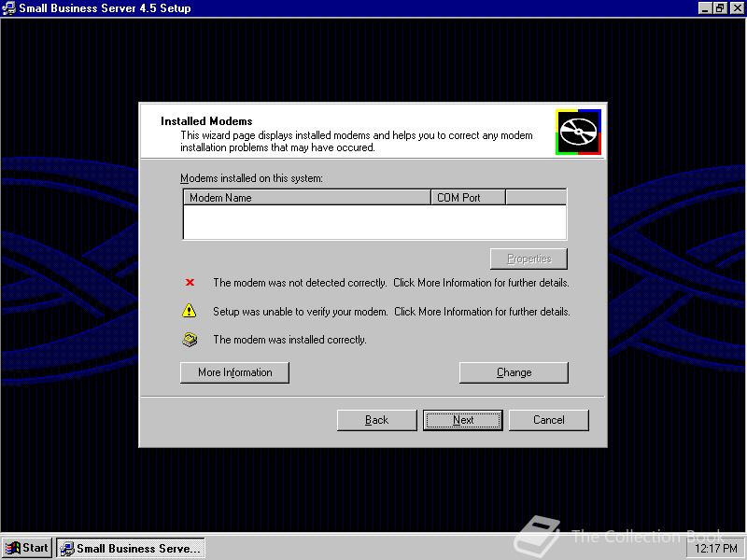This screenshot has height=560, width=747.
Task: Click the 'Installed Modems' heading
Action: click(206, 121)
